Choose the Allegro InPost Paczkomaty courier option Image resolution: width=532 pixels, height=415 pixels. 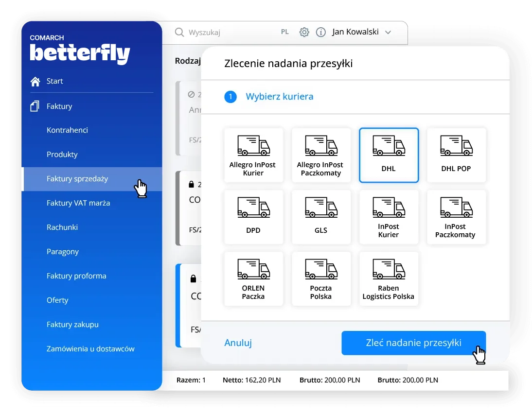coord(321,155)
